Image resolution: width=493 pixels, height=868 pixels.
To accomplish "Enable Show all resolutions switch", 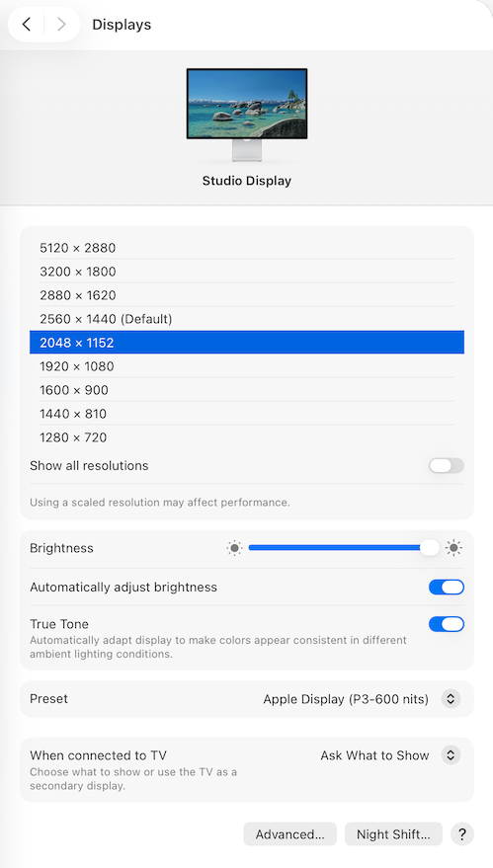I will [x=447, y=465].
